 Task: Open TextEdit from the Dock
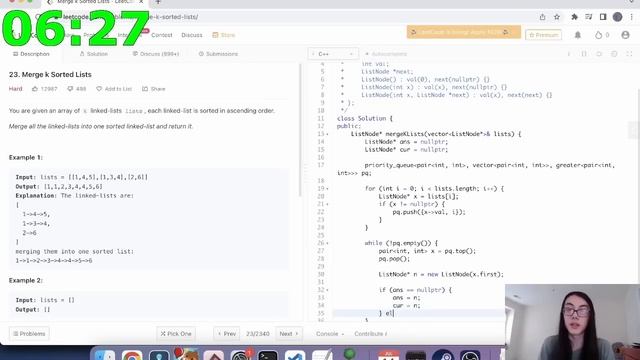coord(322,355)
